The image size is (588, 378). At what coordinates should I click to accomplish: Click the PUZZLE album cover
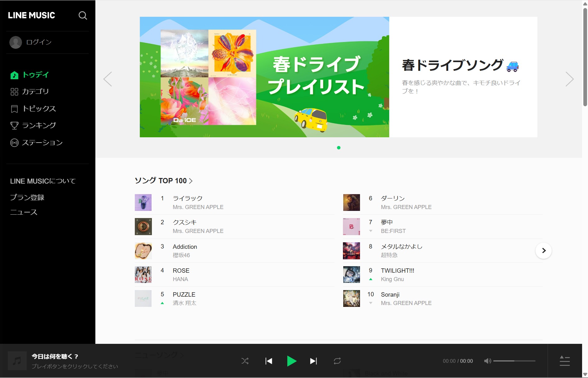pyautogui.click(x=143, y=298)
